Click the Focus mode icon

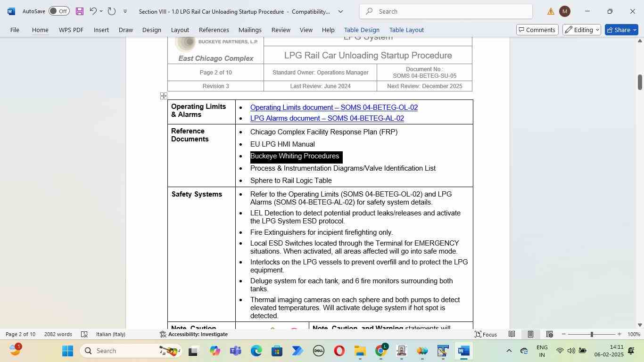tap(486, 334)
